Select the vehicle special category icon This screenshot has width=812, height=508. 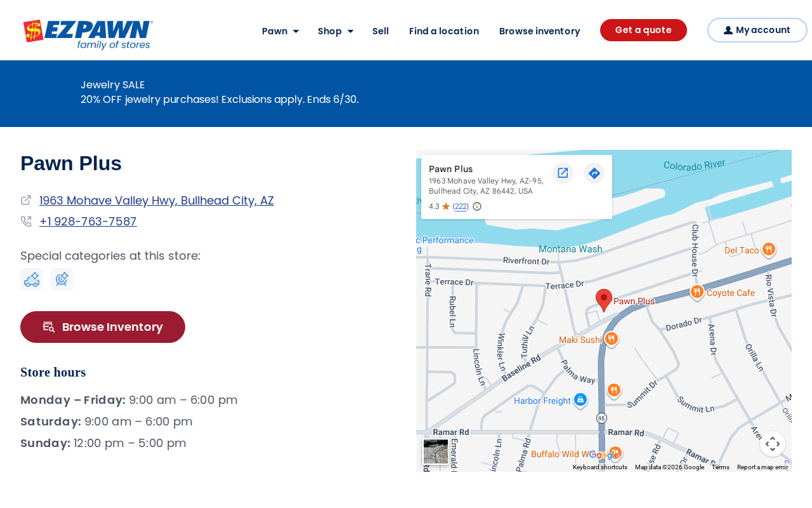pyautogui.click(x=32, y=279)
